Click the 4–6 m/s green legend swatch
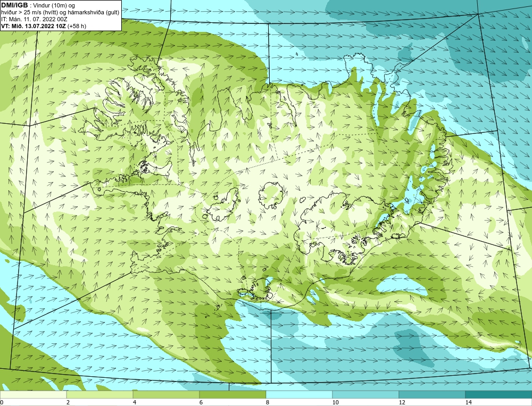 point(166,394)
